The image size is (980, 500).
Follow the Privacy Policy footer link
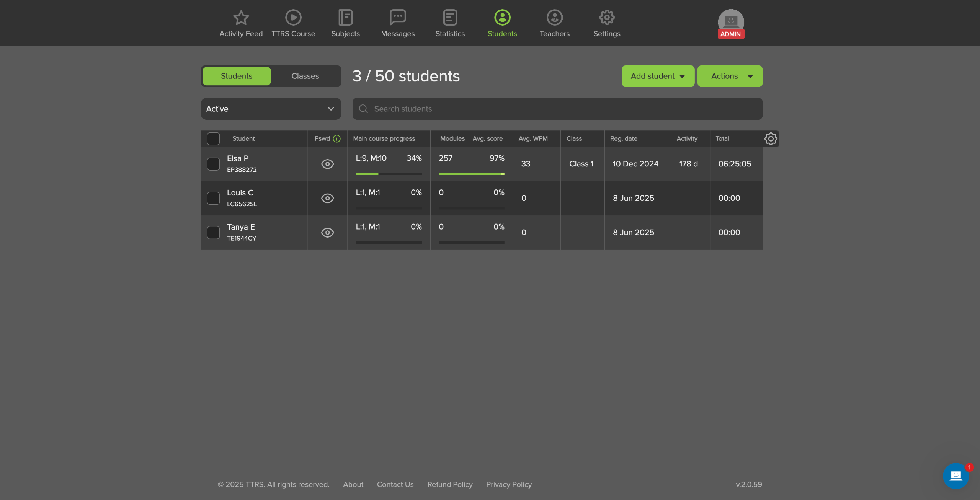click(509, 484)
